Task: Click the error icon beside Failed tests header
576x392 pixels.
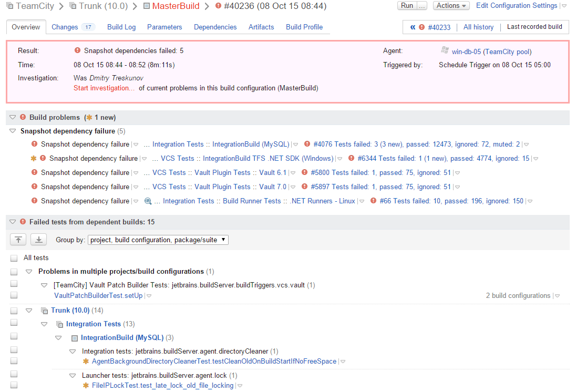Action: click(x=23, y=222)
